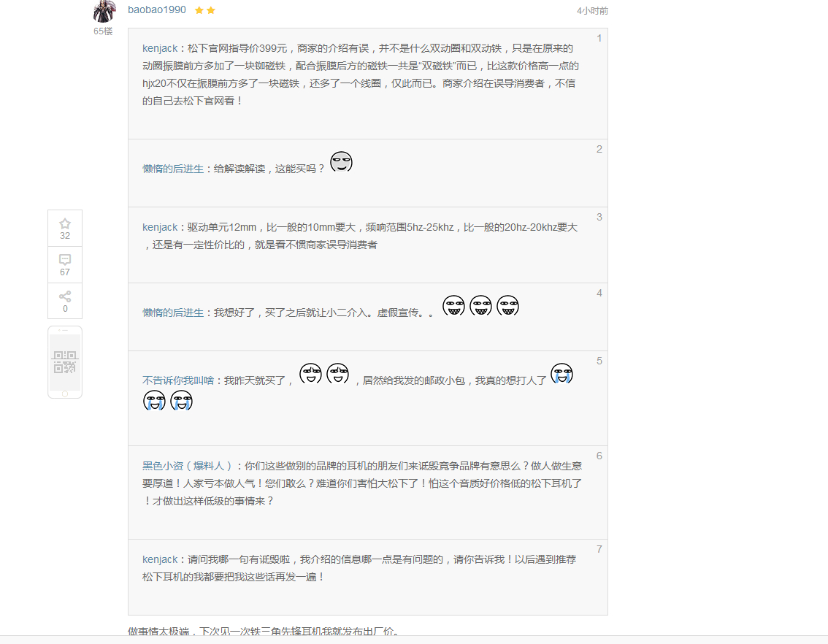Click the 4小时前 timestamp

coord(592,11)
